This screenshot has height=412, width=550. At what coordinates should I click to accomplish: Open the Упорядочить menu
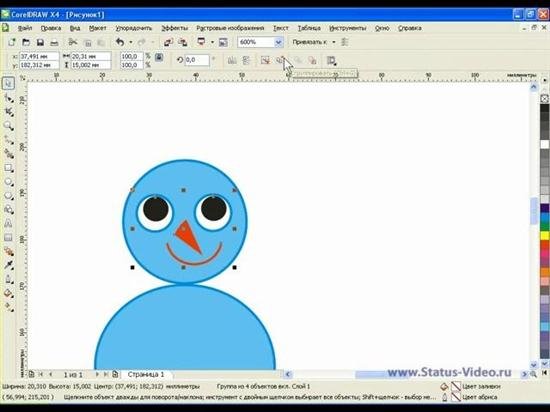(134, 28)
